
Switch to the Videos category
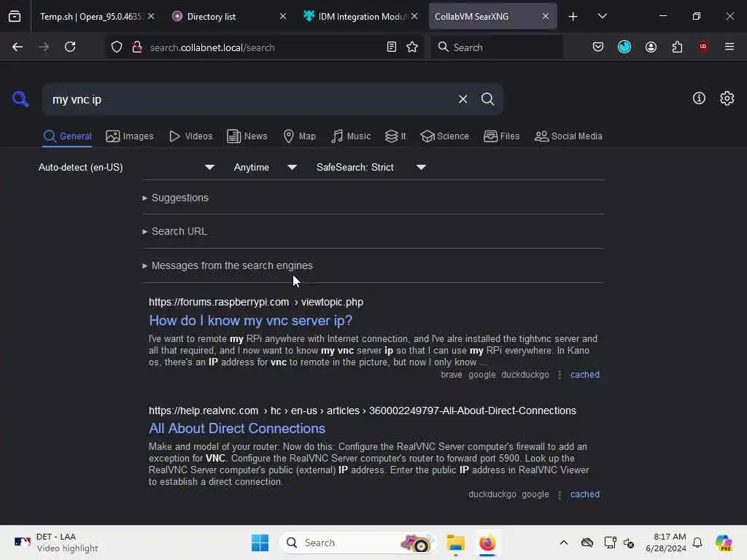(x=190, y=136)
